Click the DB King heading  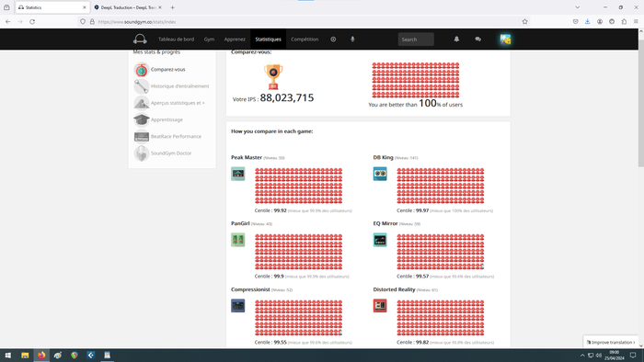pyautogui.click(x=384, y=157)
